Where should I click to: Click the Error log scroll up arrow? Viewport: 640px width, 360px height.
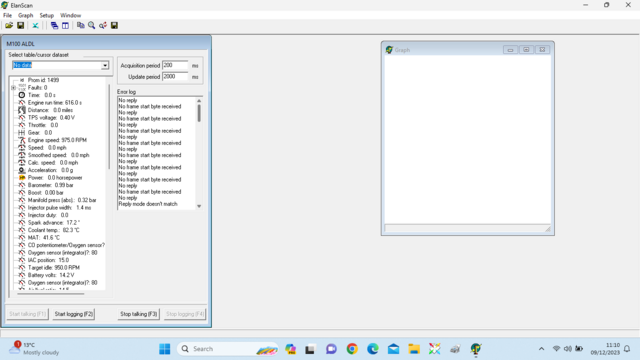click(x=199, y=101)
